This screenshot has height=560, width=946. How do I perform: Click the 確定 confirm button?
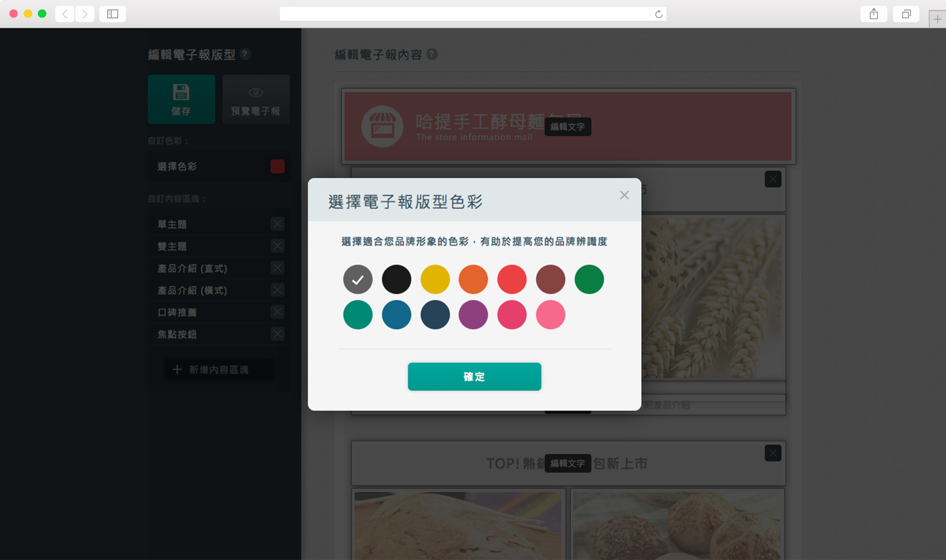[474, 376]
